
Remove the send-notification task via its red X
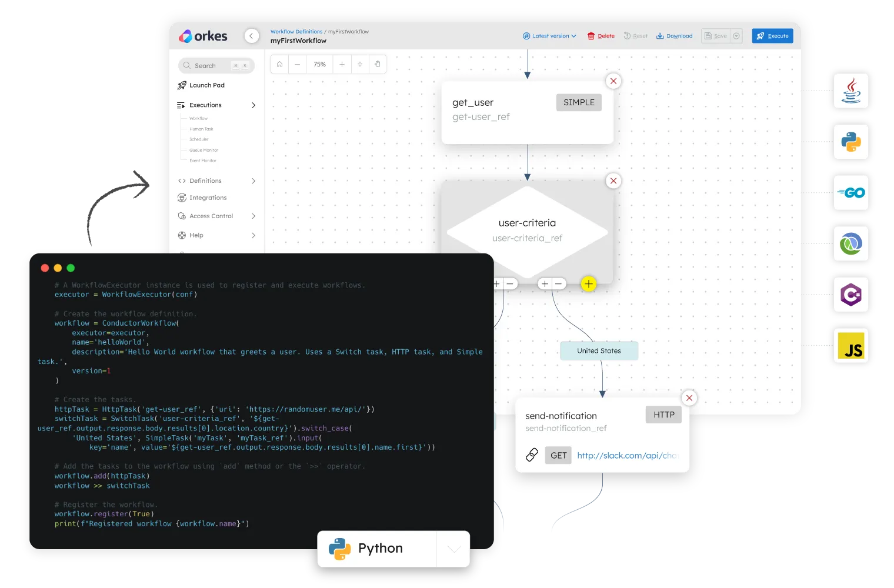click(689, 397)
